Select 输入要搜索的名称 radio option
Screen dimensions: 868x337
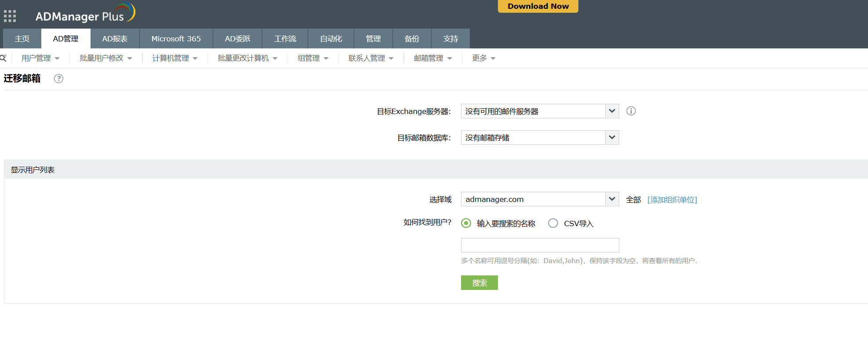point(466,223)
